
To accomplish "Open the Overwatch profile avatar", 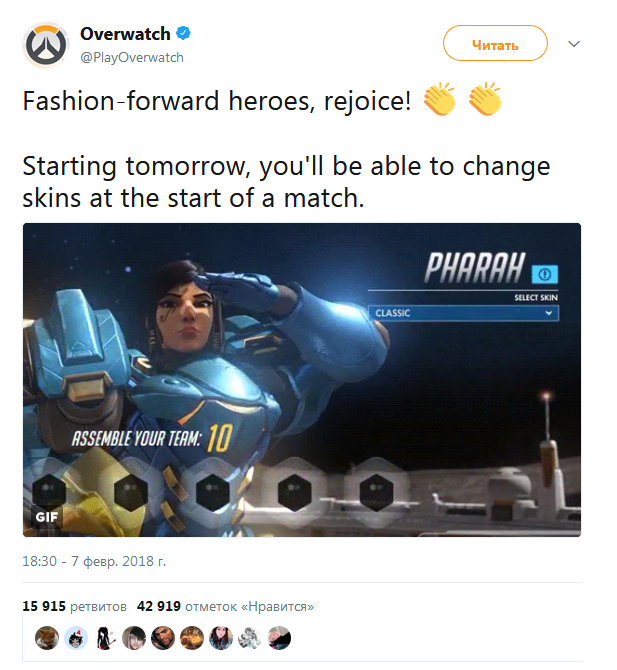I will click(46, 45).
